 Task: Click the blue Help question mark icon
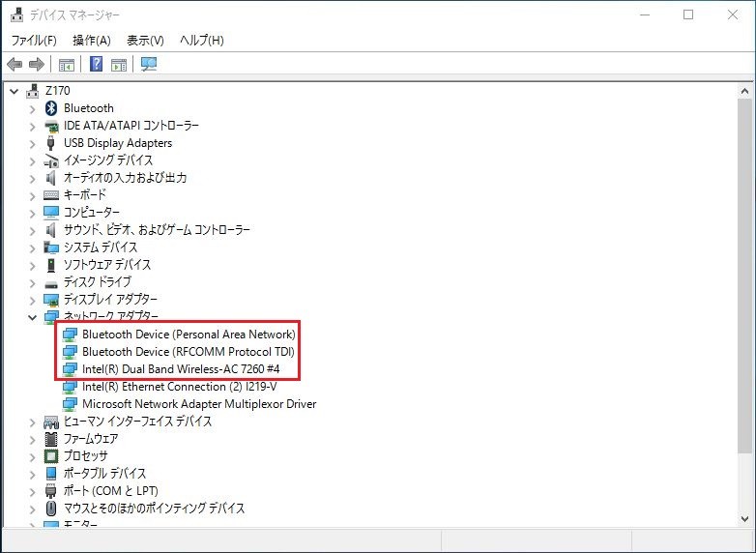97,64
